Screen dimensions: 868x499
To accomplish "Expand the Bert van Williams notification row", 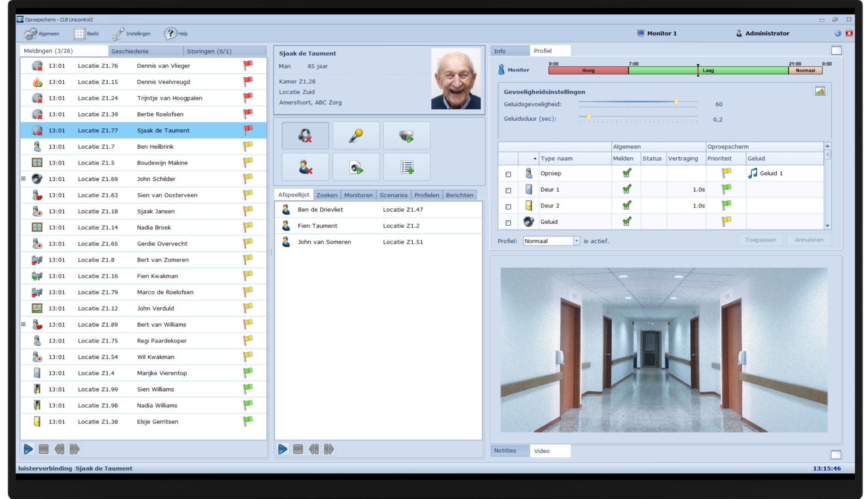I will [x=24, y=325].
